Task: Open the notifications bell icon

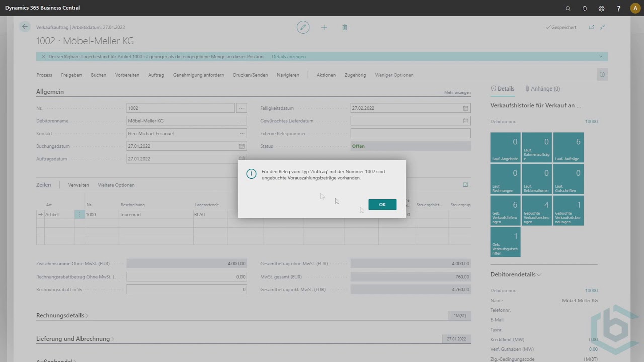Action: [x=585, y=8]
